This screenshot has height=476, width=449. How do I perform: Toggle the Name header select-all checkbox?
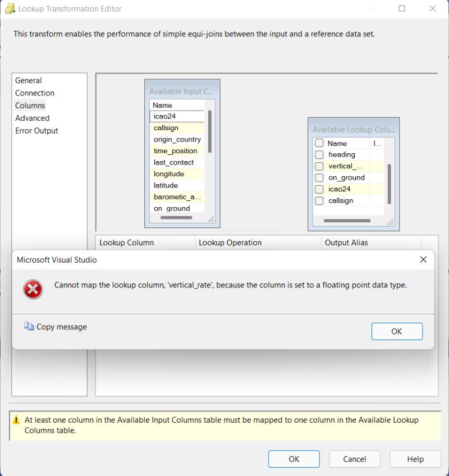(x=319, y=143)
